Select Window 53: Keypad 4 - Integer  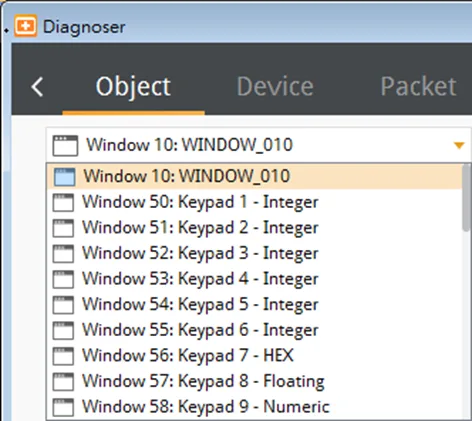[x=254, y=279]
